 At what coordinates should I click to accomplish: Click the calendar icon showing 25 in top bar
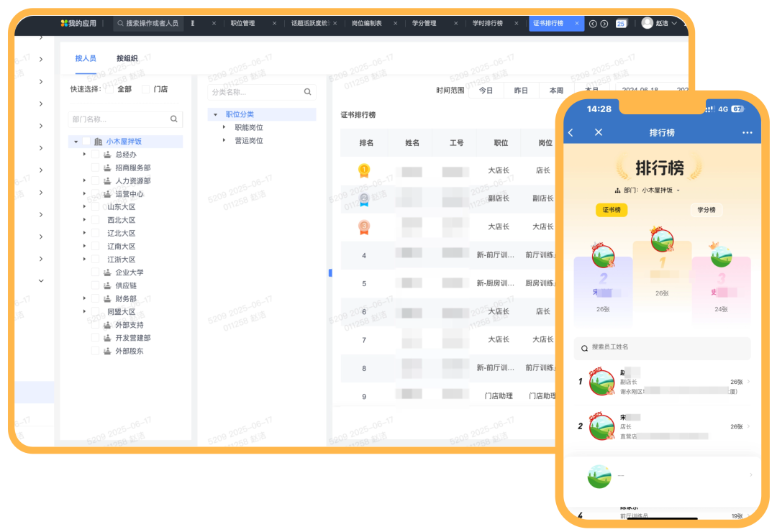pyautogui.click(x=621, y=24)
